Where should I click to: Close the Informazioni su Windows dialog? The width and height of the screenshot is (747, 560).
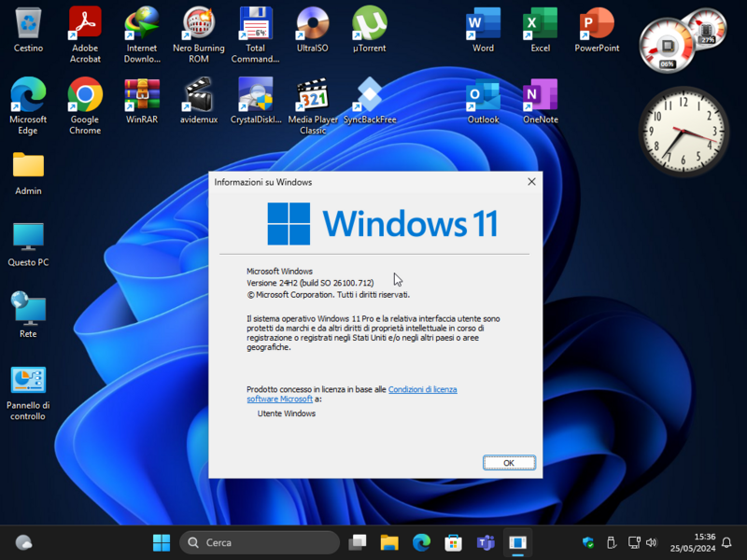click(531, 182)
